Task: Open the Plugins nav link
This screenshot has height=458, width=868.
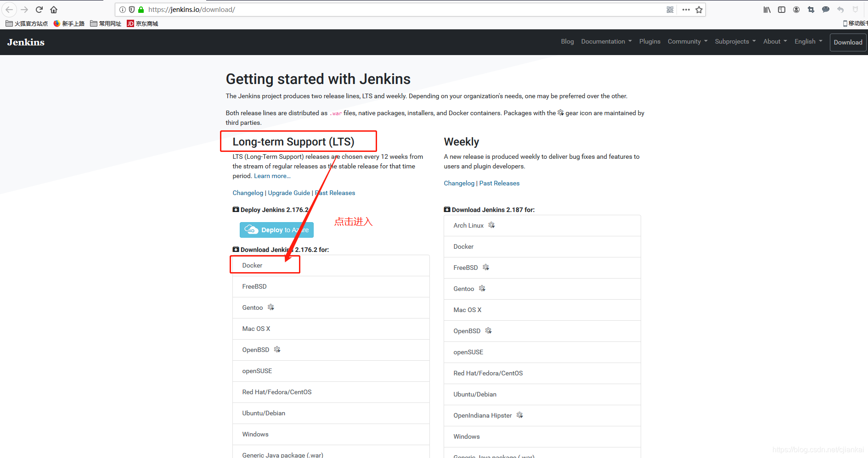Action: 650,41
